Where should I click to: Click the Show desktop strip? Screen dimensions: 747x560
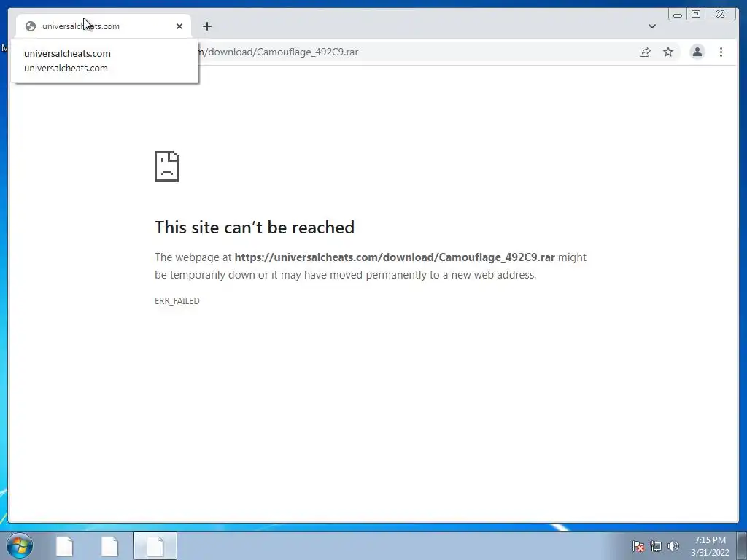[x=742, y=545]
